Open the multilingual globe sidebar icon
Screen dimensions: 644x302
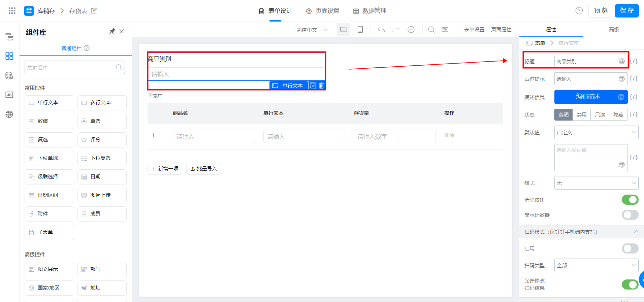point(9,114)
